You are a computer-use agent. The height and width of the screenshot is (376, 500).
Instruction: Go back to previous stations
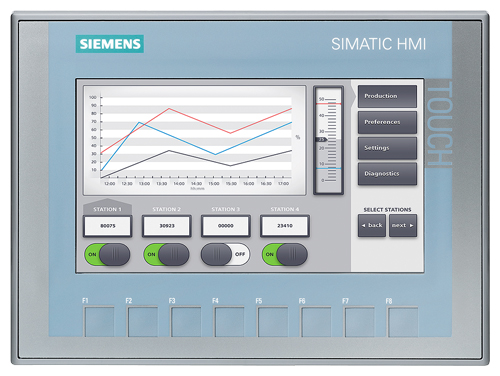(x=372, y=226)
